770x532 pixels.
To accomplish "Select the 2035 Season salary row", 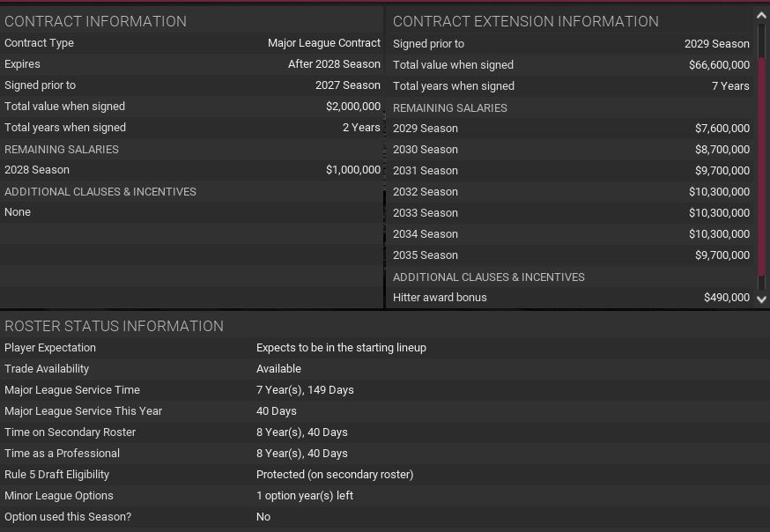I will [571, 255].
